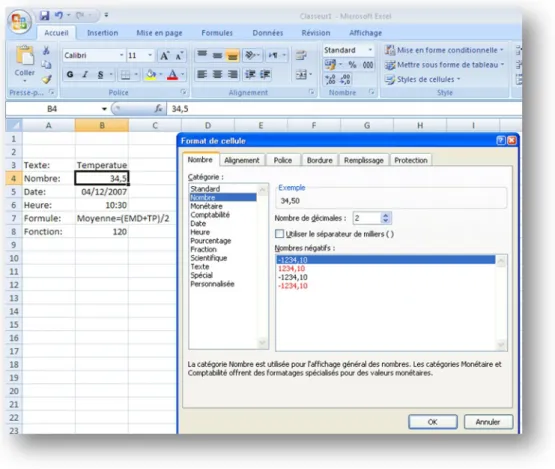Remove a decimal place icon
The width and height of the screenshot is (555, 469).
point(345,79)
